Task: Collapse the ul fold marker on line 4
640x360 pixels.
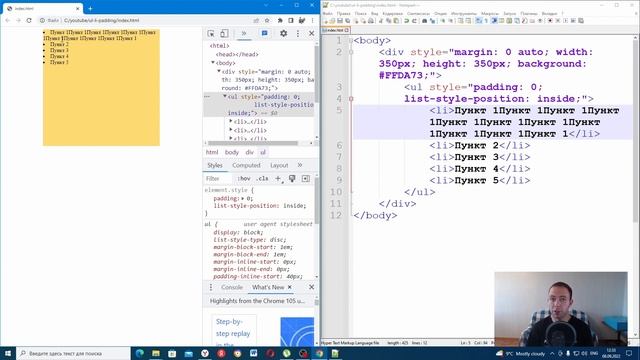Action: point(351,99)
